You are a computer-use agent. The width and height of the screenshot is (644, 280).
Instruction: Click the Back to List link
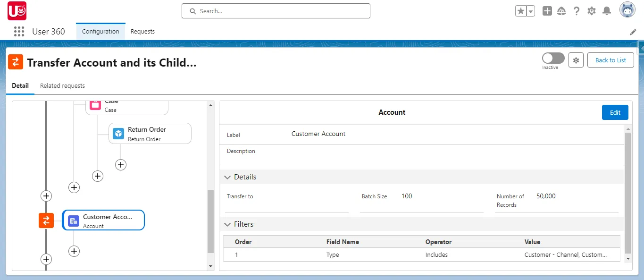611,60
